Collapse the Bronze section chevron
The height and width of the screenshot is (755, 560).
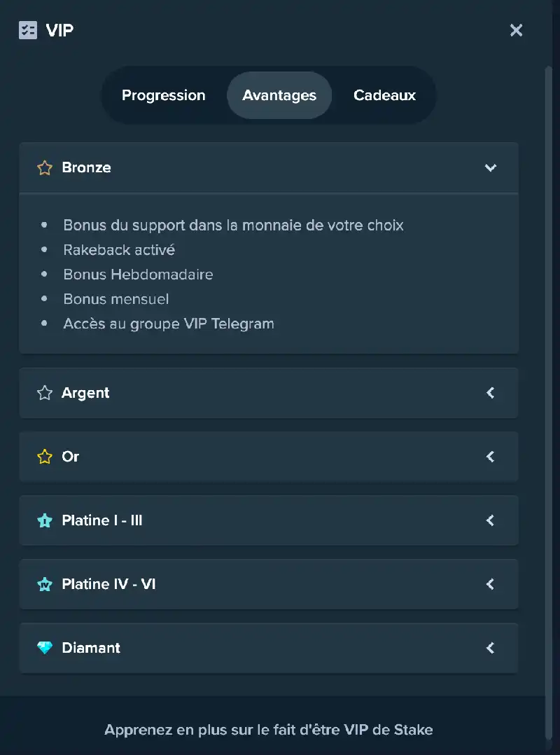point(490,167)
